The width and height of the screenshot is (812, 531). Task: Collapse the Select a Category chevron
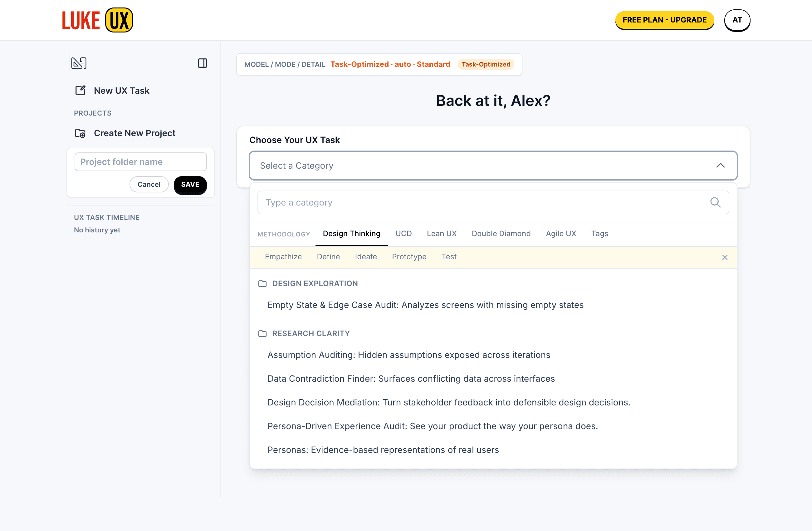coord(720,165)
